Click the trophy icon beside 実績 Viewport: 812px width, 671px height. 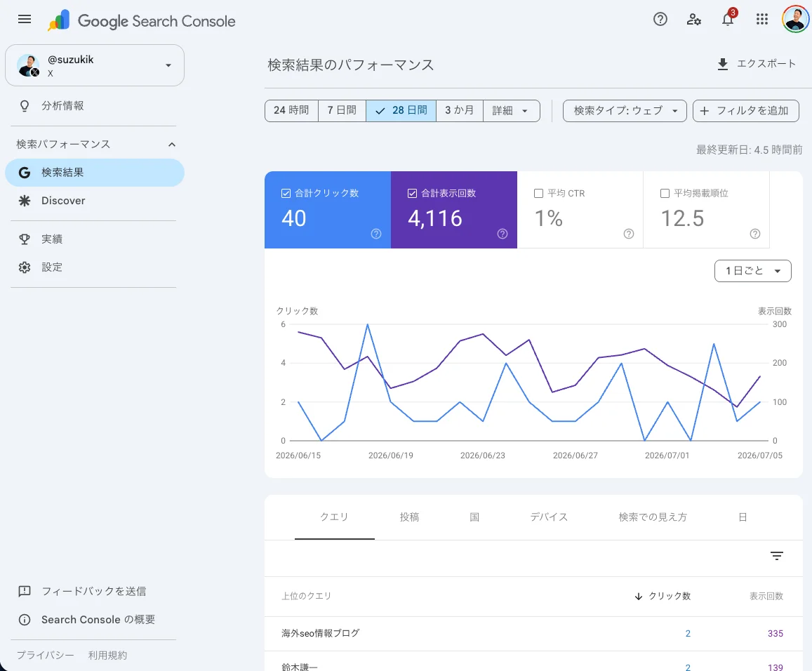25,239
